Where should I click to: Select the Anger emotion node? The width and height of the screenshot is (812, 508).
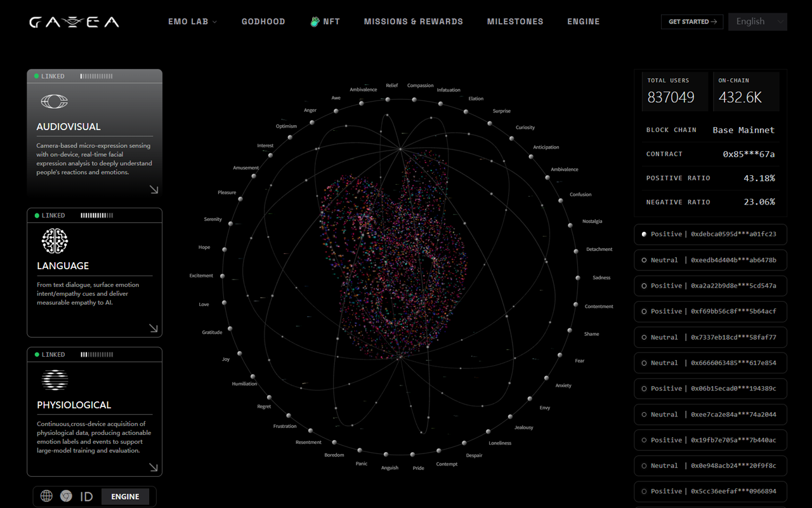(x=312, y=122)
